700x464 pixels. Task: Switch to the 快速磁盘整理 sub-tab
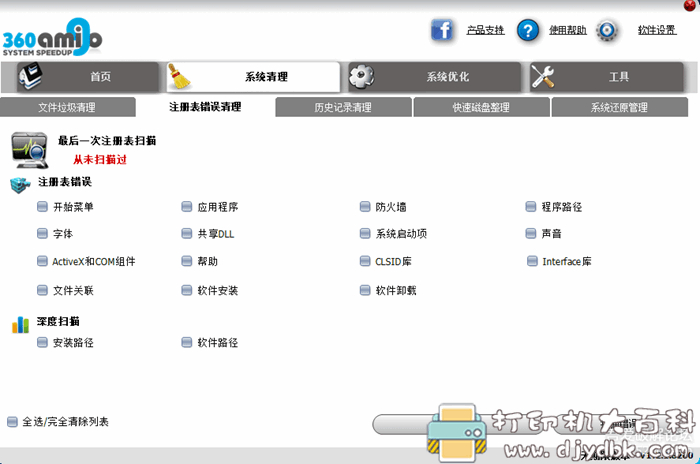coord(481,107)
